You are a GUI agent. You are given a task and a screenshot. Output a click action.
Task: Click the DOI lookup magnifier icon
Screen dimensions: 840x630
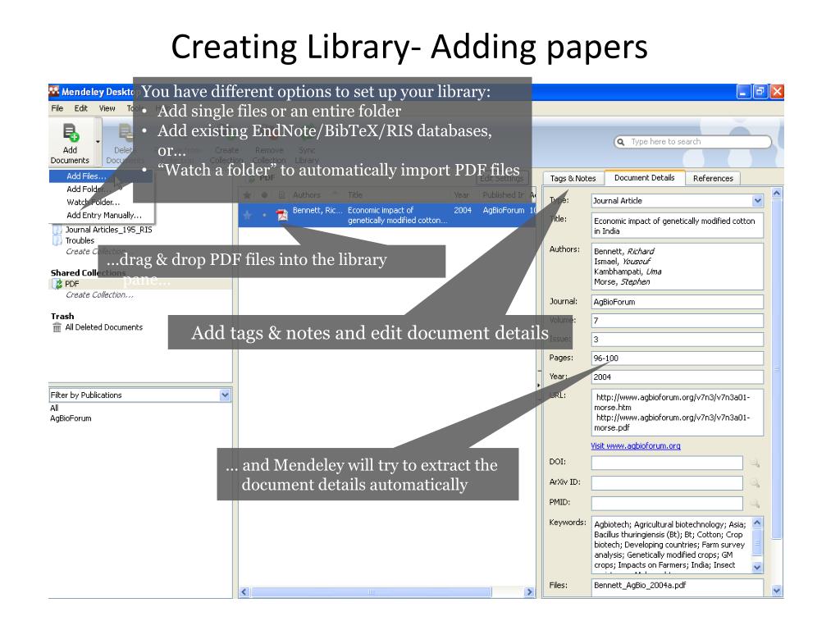point(756,463)
